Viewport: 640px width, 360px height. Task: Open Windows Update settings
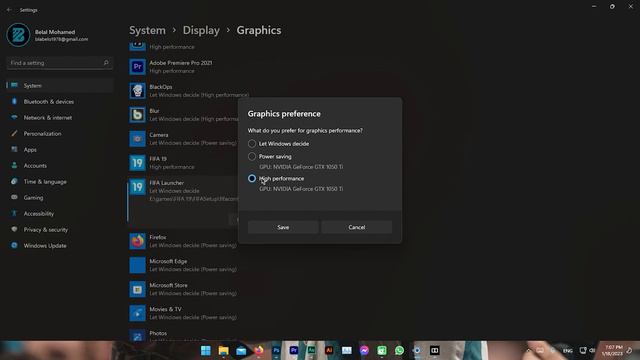click(60, 245)
